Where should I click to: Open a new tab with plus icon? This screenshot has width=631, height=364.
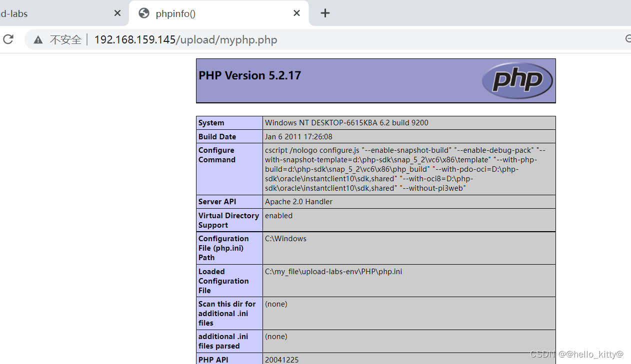click(x=325, y=13)
